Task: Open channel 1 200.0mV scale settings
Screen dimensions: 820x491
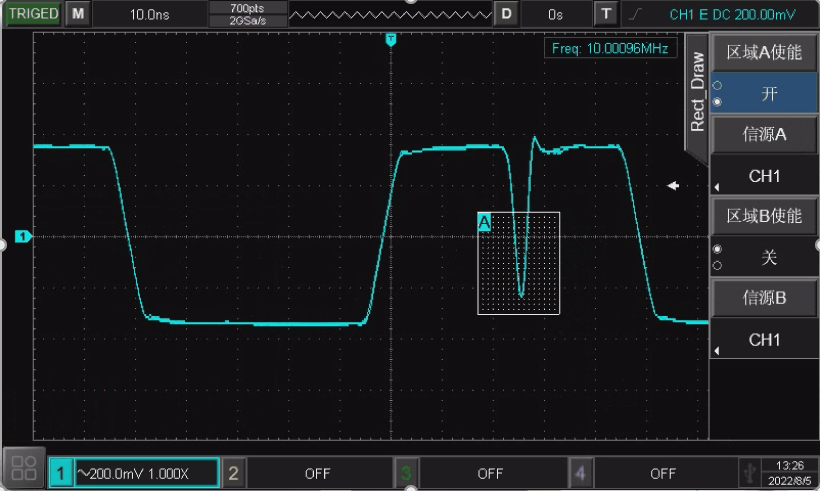Action: 146,472
